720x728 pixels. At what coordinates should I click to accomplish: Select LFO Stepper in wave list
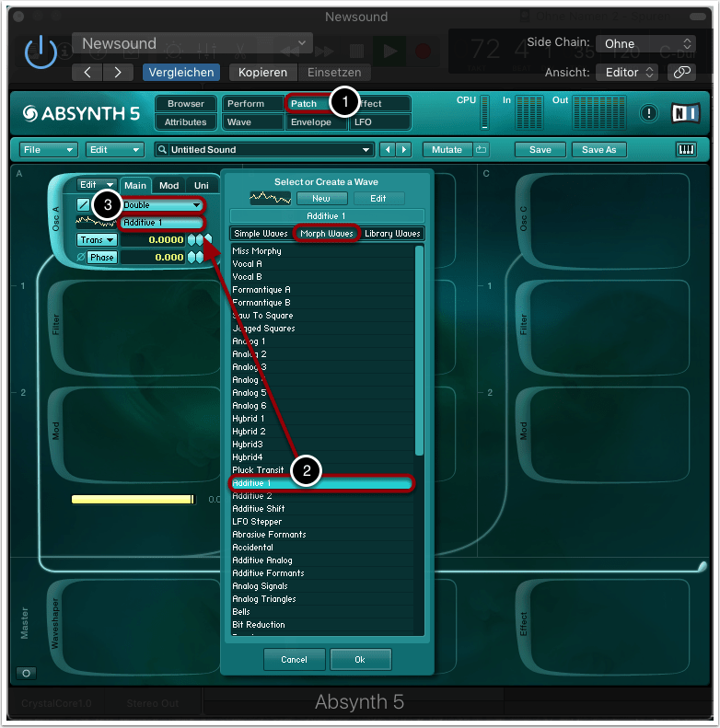(322, 522)
